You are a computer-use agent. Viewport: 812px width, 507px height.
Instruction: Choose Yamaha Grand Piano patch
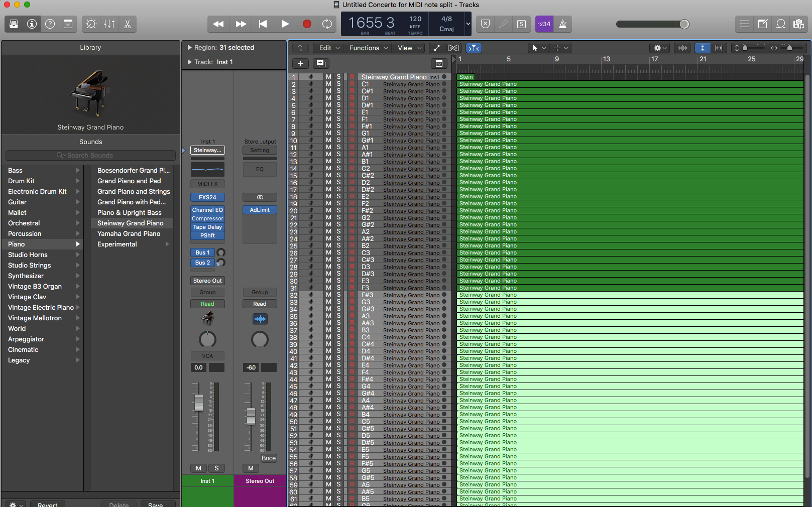pyautogui.click(x=129, y=233)
